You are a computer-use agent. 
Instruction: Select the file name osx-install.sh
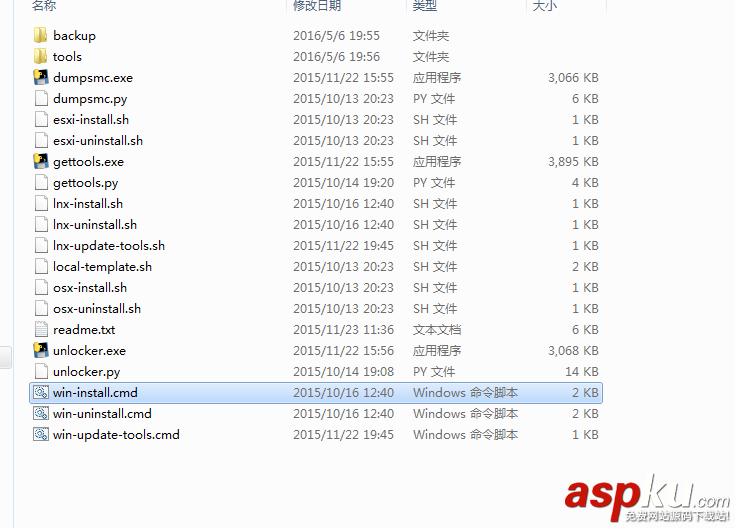pos(90,287)
